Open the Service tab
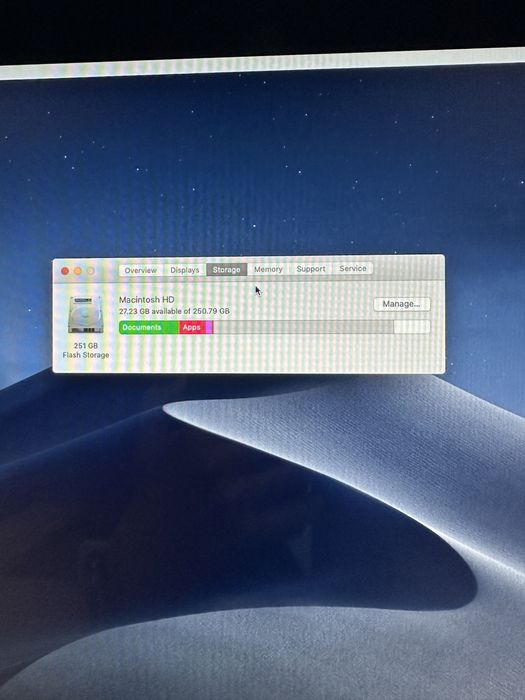This screenshot has width=525, height=700. (x=352, y=268)
